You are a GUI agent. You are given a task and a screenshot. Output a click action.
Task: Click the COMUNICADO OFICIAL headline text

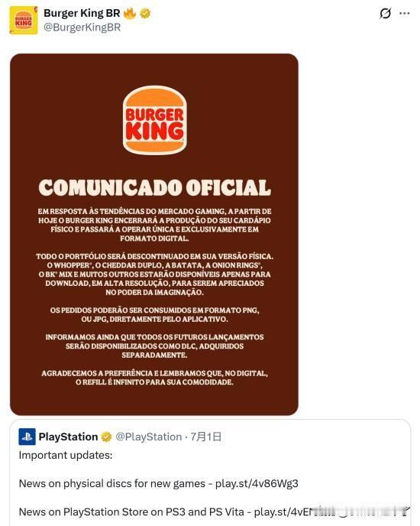[x=154, y=187]
